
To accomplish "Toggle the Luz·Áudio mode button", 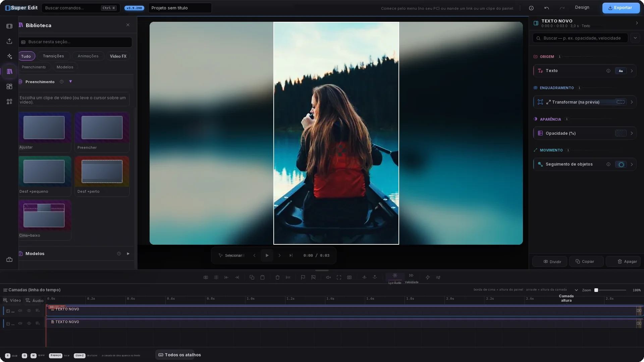I will 395,278.
